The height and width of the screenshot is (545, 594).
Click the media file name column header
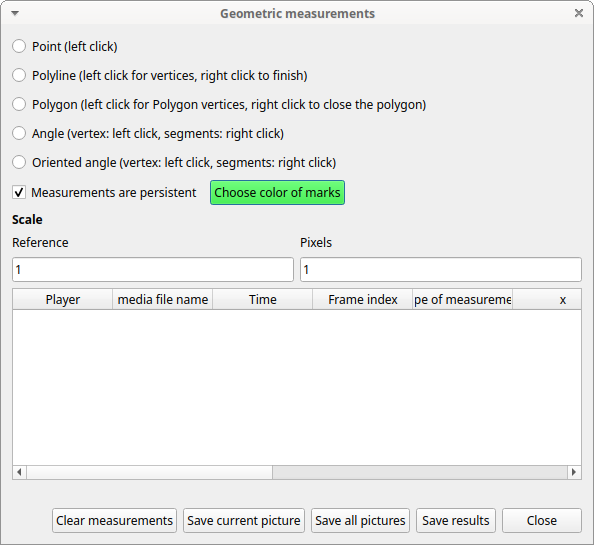pyautogui.click(x=163, y=300)
